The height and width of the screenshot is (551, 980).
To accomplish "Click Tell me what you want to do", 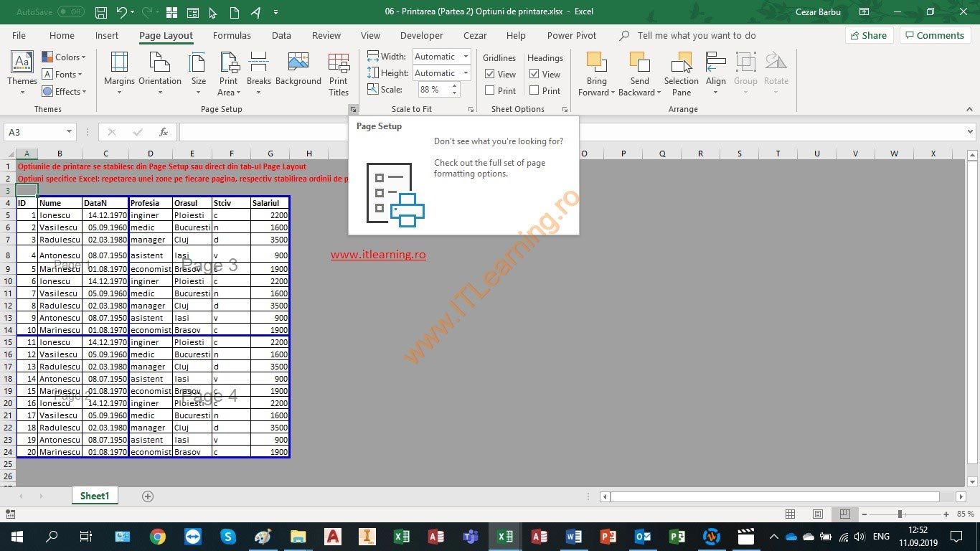I will (x=696, y=35).
